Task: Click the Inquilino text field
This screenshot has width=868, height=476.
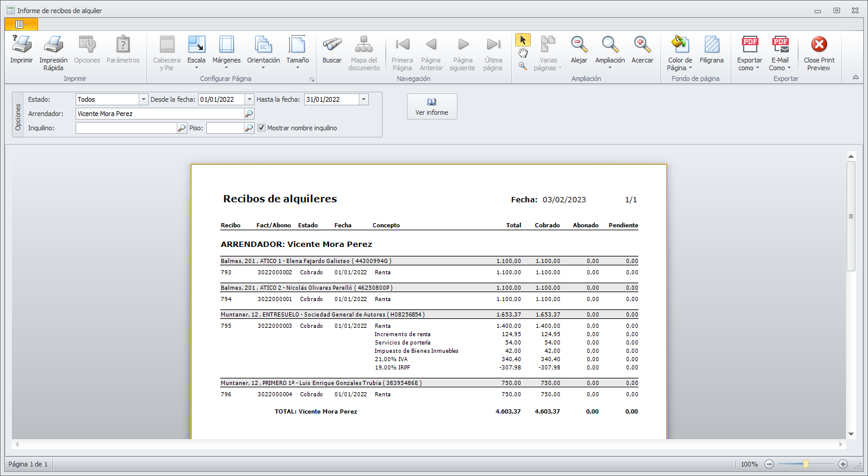Action: (x=126, y=128)
